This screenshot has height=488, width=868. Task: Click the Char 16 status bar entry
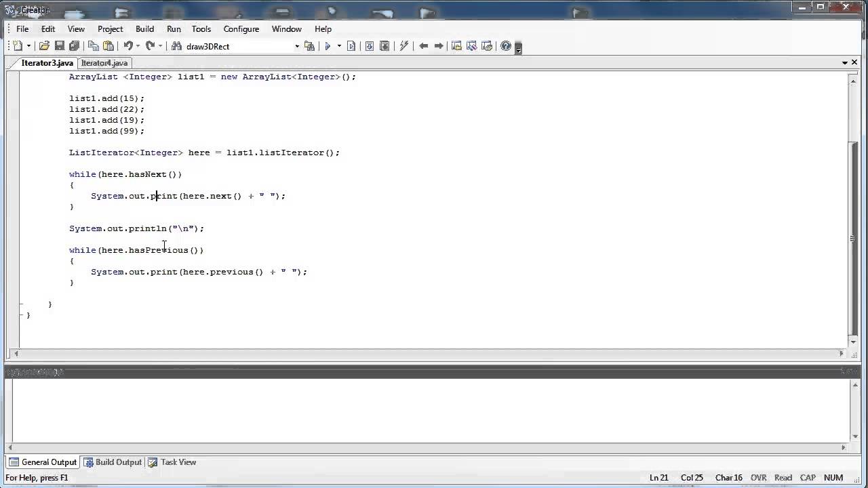pyautogui.click(x=728, y=478)
